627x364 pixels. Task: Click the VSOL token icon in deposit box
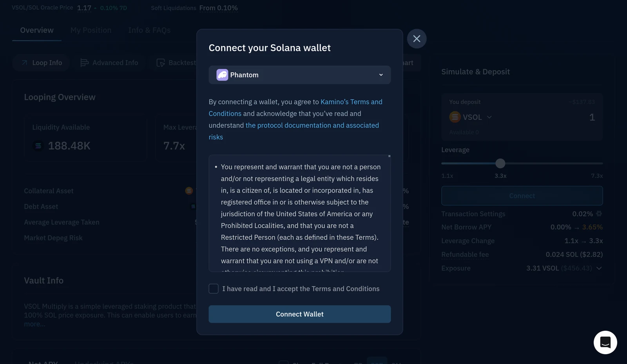pos(455,117)
